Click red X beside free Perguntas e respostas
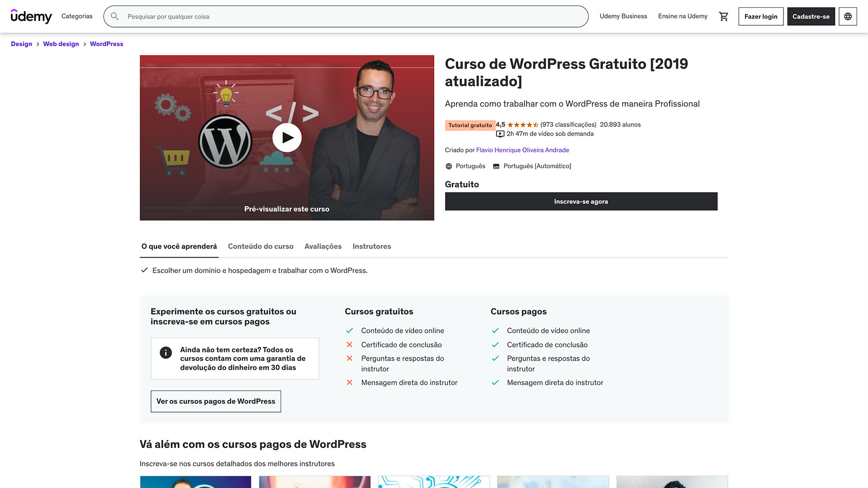Image resolution: width=868 pixels, height=488 pixels. click(349, 358)
